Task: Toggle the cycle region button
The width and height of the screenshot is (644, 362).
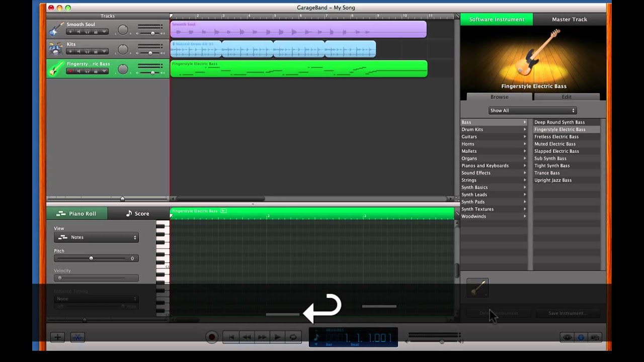Action: point(293,337)
